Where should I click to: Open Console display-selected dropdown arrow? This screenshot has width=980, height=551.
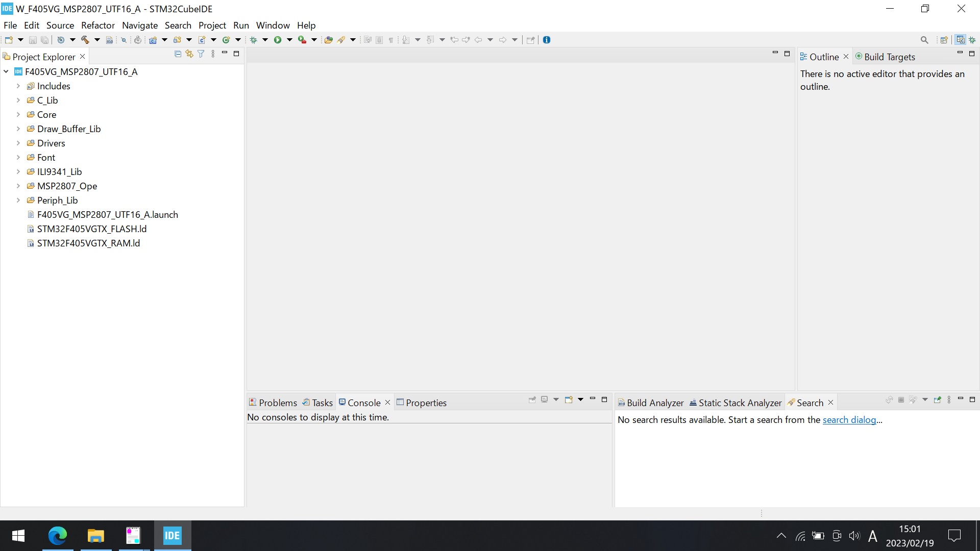556,399
